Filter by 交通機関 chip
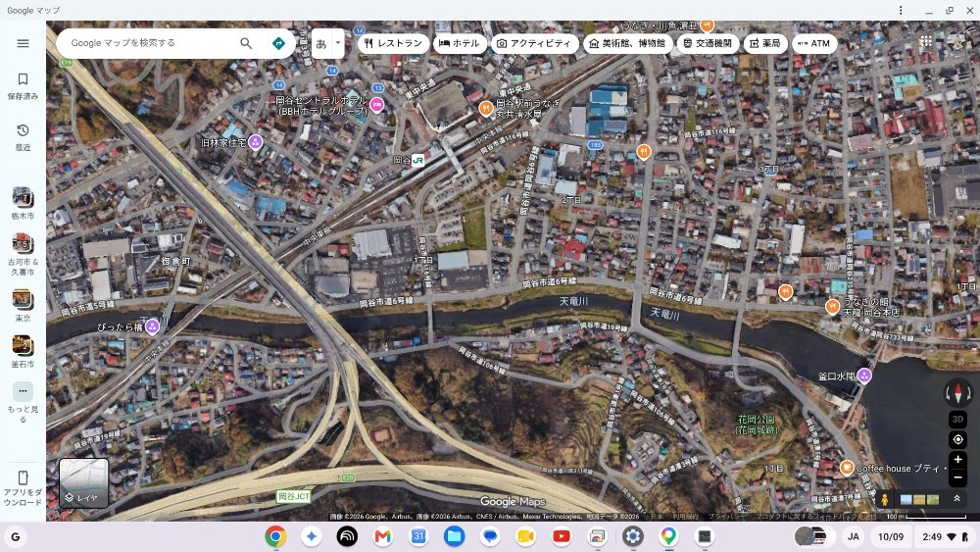This screenshot has height=552, width=980. click(708, 43)
